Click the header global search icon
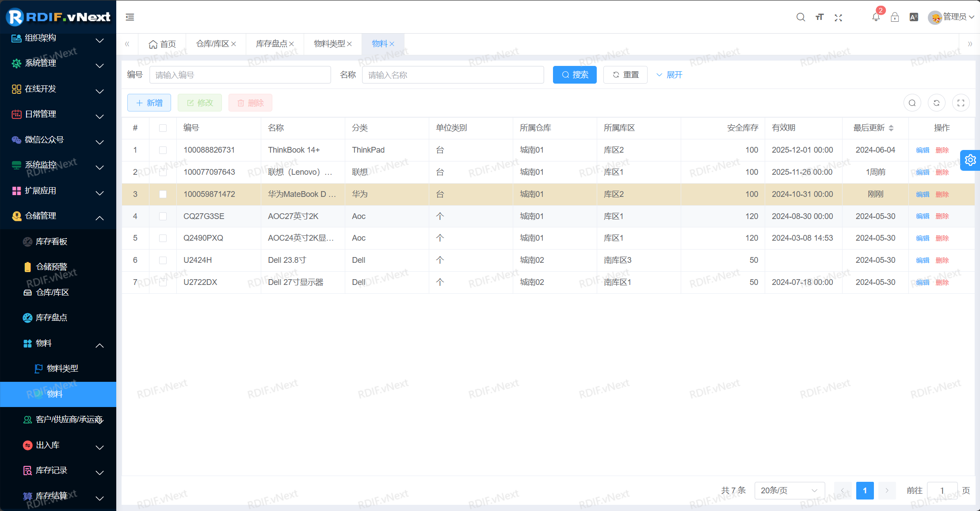 [x=801, y=17]
